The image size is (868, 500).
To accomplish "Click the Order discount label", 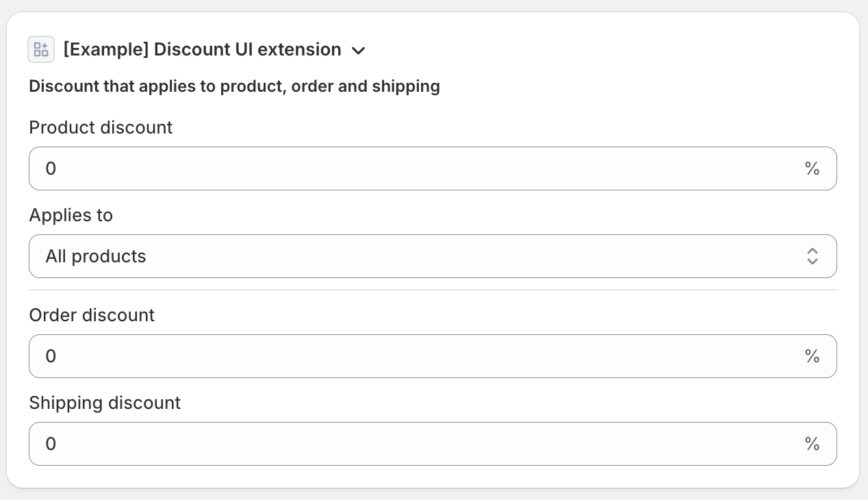I will coord(92,315).
